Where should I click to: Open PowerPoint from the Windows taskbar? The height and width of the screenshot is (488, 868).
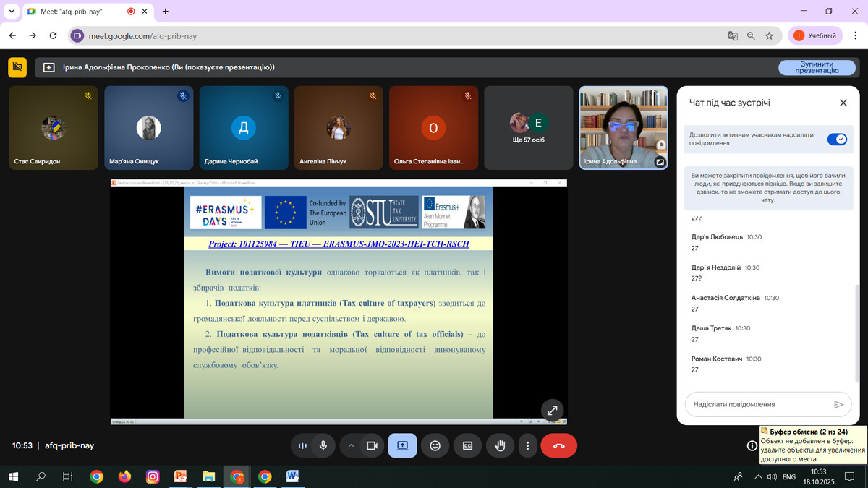coord(180,476)
